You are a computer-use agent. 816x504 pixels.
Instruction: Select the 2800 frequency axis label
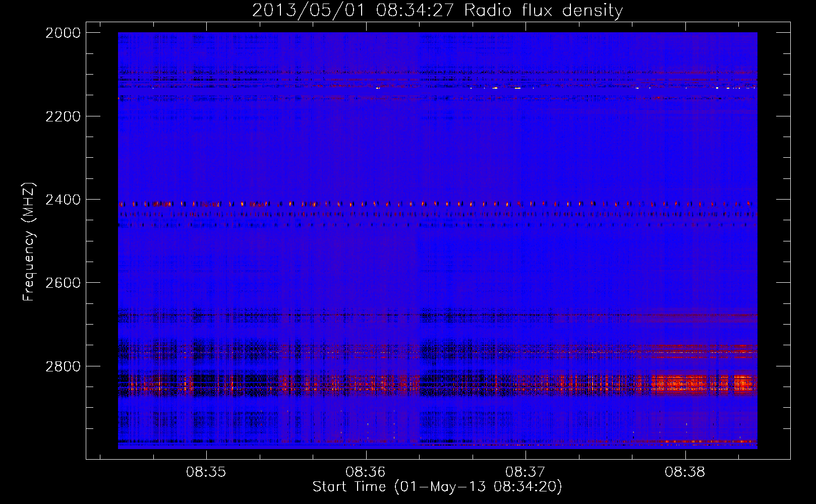point(63,366)
